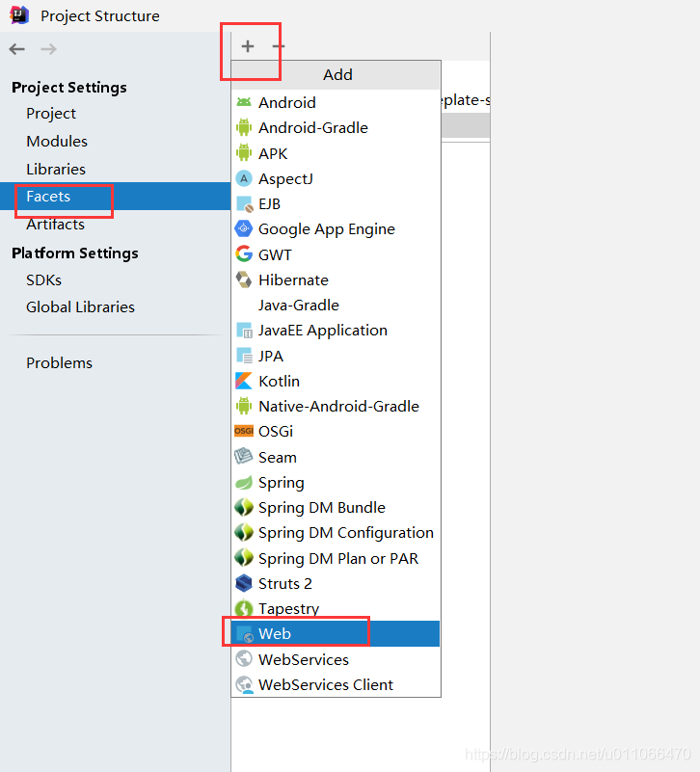The height and width of the screenshot is (772, 700).
Task: Choose Kotlin menu entry
Action: pyautogui.click(x=336, y=381)
